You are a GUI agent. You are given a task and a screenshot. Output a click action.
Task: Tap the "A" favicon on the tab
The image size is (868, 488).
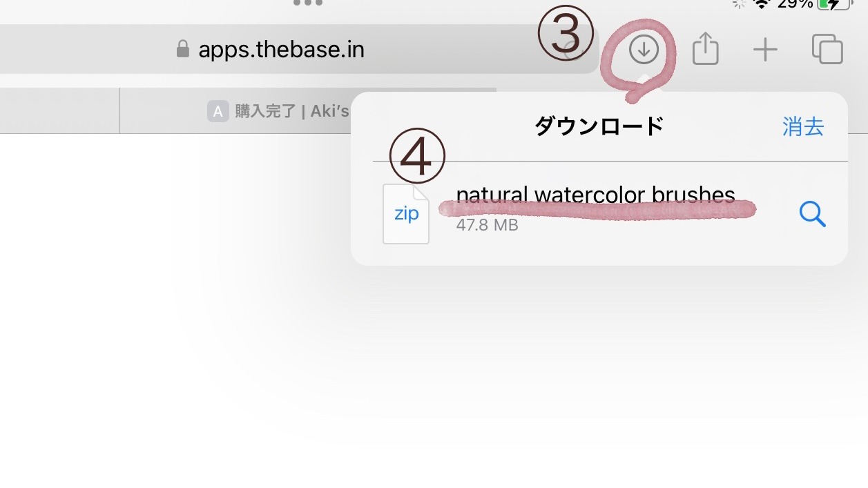click(218, 111)
